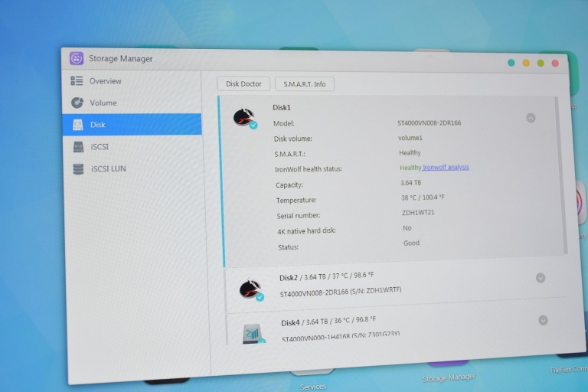The height and width of the screenshot is (392, 588).
Task: Click the Disk2 / 3.64 TB row title
Action: [326, 276]
